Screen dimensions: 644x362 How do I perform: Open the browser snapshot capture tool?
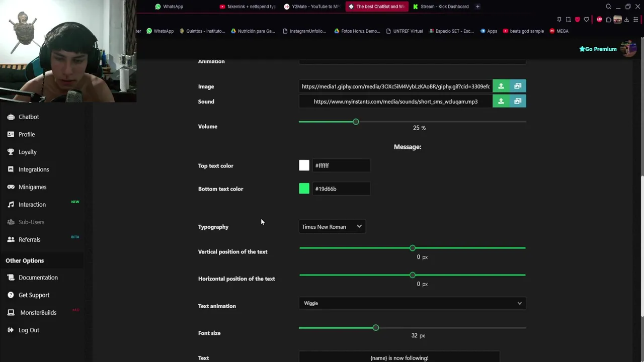pyautogui.click(x=568, y=20)
